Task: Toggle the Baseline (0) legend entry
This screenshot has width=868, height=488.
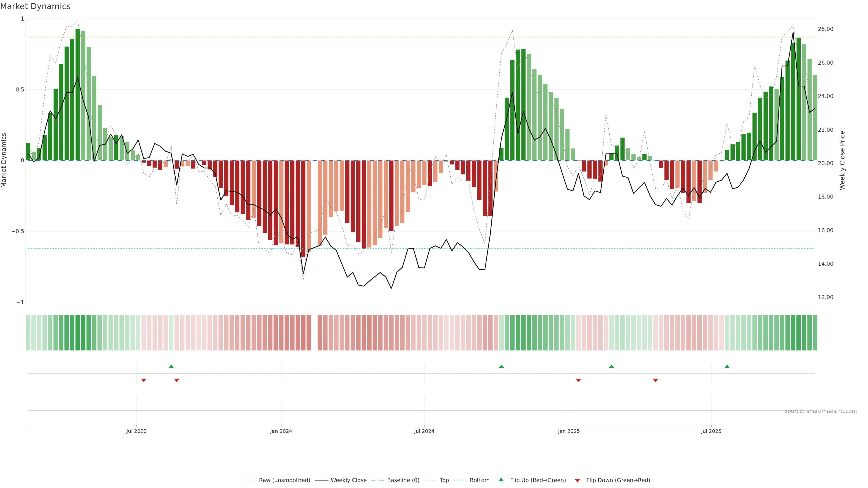Action: (403, 480)
